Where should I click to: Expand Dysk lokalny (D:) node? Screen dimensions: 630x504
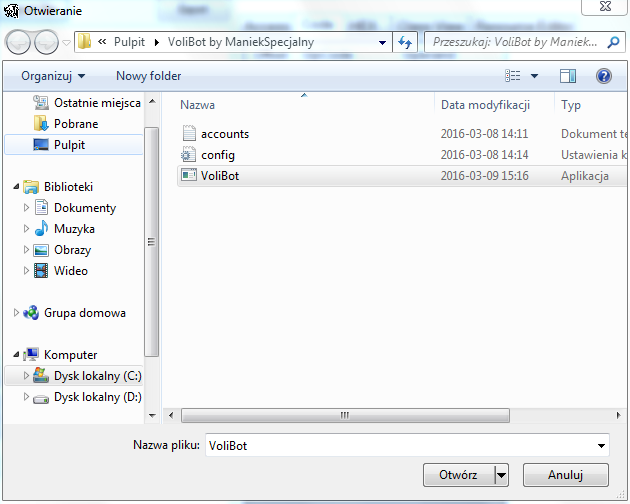(26, 397)
